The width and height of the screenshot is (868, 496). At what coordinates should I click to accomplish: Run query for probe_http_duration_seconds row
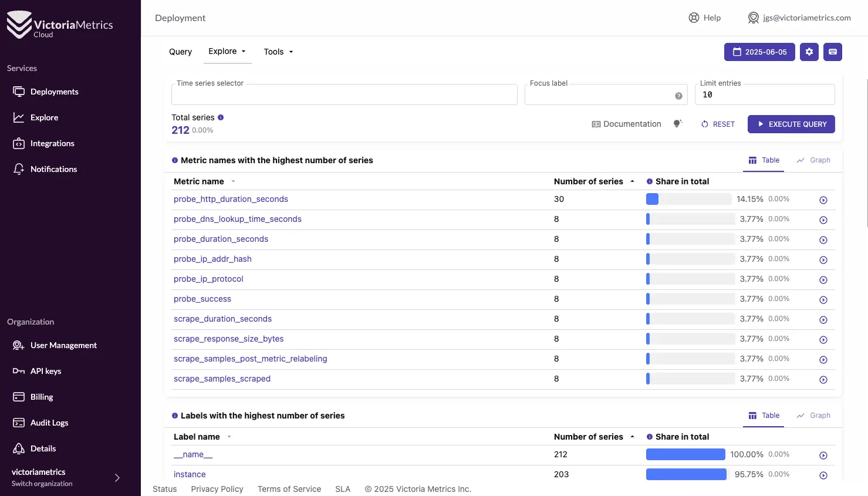823,200
